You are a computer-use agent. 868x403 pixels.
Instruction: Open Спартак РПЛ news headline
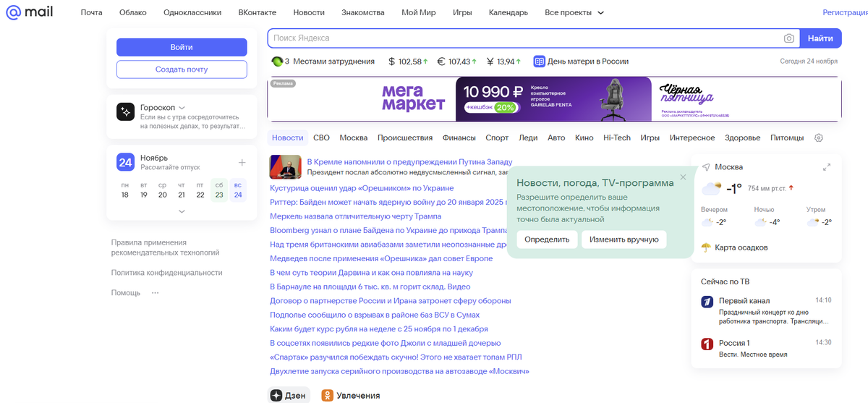396,357
